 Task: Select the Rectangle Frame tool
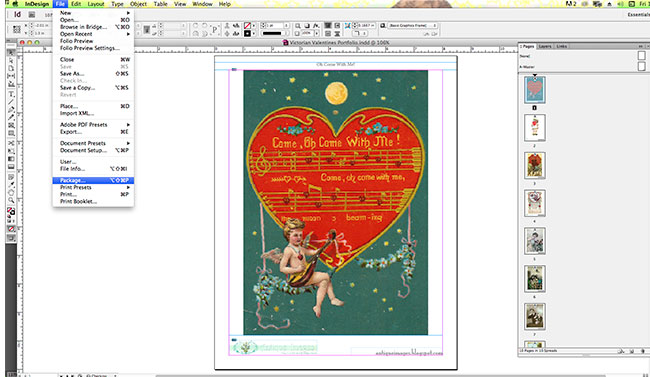(11, 126)
